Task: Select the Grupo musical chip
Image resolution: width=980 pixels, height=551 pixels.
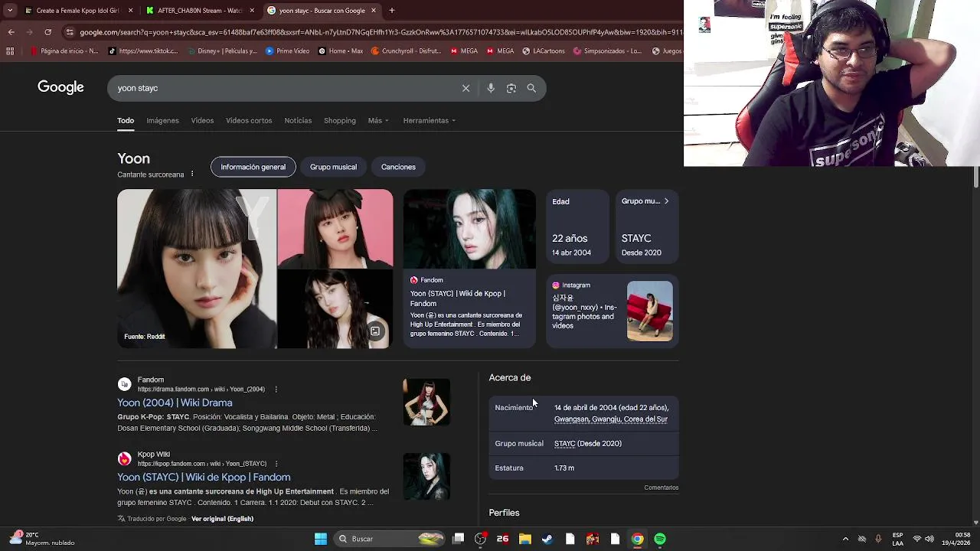Action: coord(333,167)
